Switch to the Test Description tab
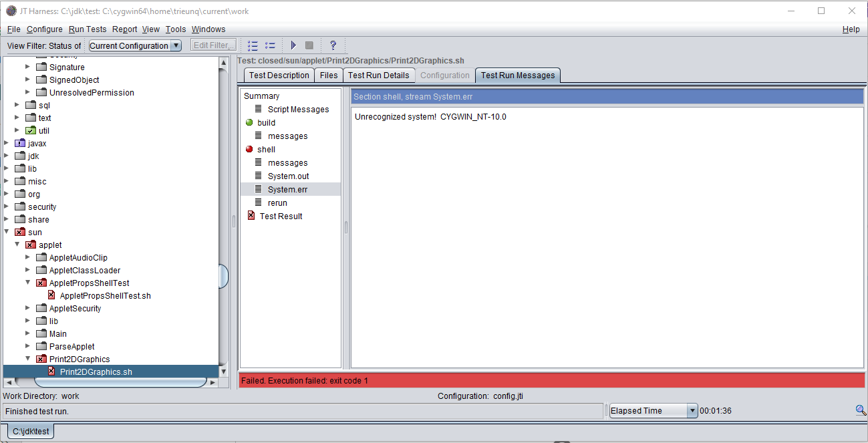868x443 pixels. pyautogui.click(x=279, y=76)
